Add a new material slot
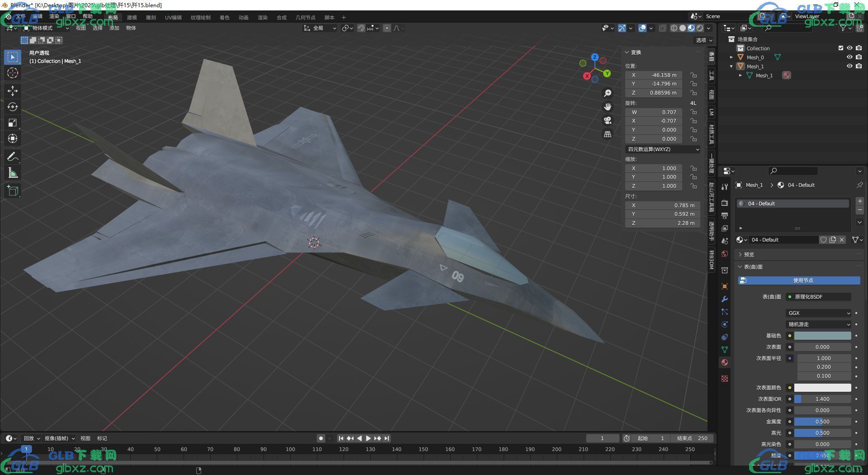Screen dimensions: 868x475 tap(860, 201)
